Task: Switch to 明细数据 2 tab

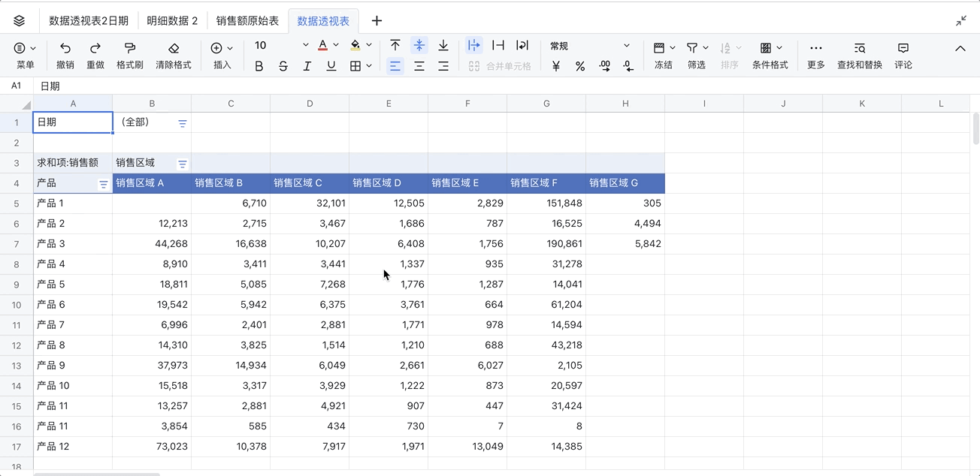Action: [x=172, y=21]
